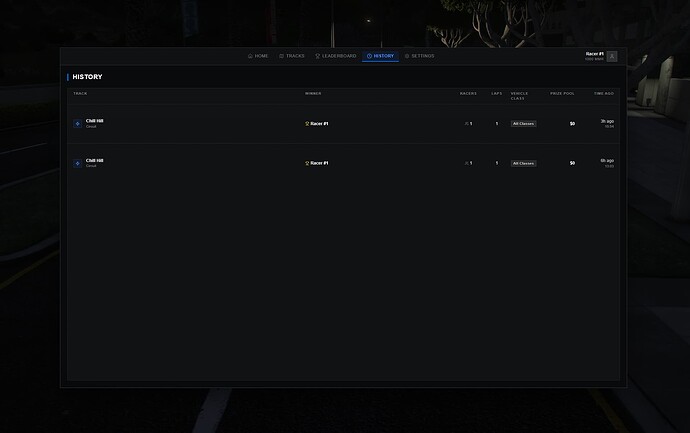
Task: Open the Leaderboard tab
Action: (336, 56)
